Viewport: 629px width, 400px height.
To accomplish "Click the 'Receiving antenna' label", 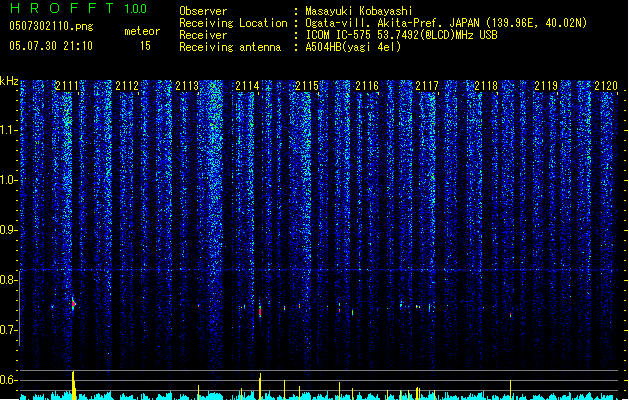I will pyautogui.click(x=230, y=47).
